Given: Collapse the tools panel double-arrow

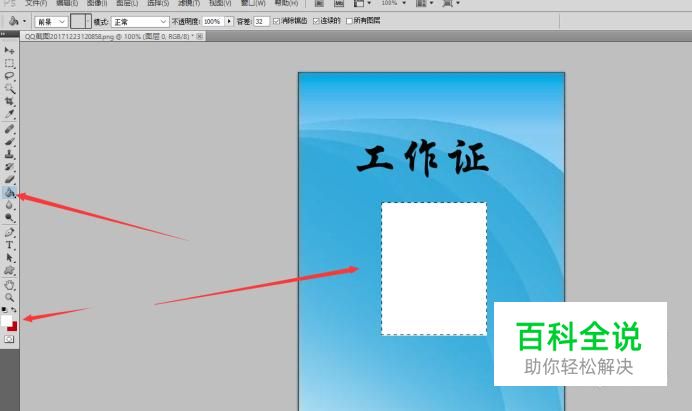Looking at the screenshot, I should tap(3, 34).
